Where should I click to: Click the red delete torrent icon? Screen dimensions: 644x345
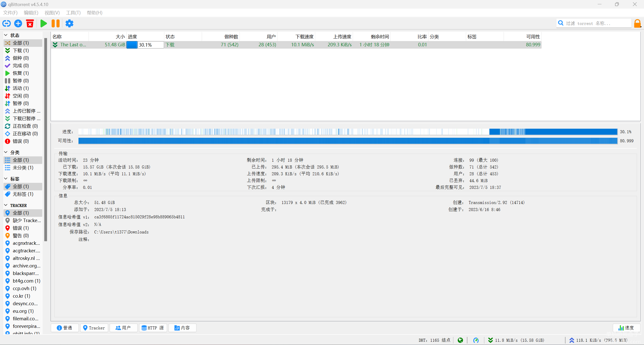click(x=30, y=23)
